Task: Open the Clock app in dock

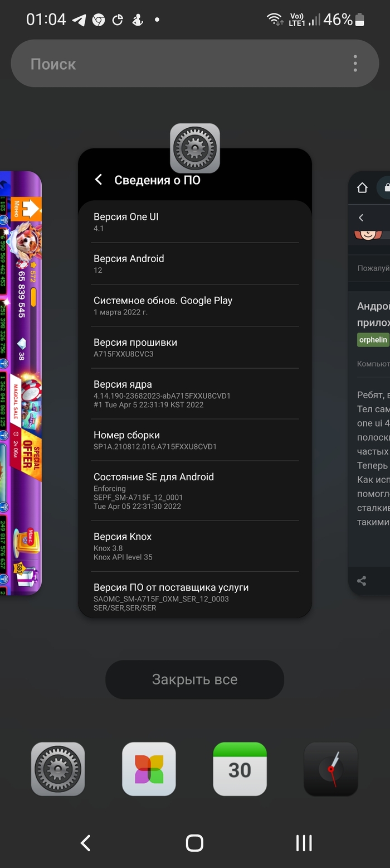Action: tap(330, 769)
